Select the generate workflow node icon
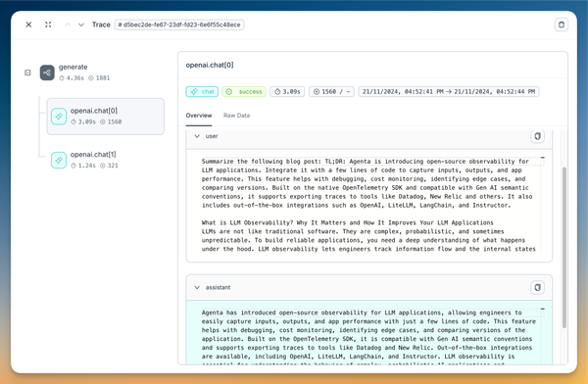Screen dimensions: 588x384 [47, 72]
